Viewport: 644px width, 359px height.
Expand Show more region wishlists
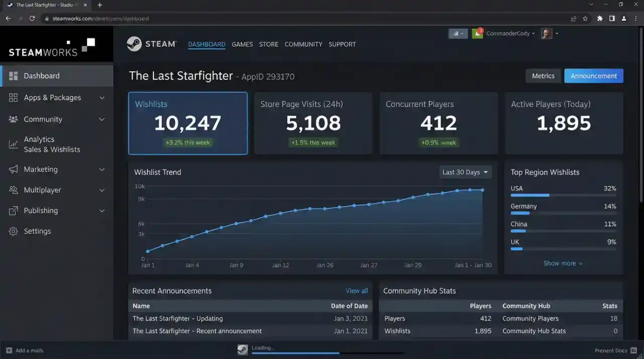(x=563, y=263)
